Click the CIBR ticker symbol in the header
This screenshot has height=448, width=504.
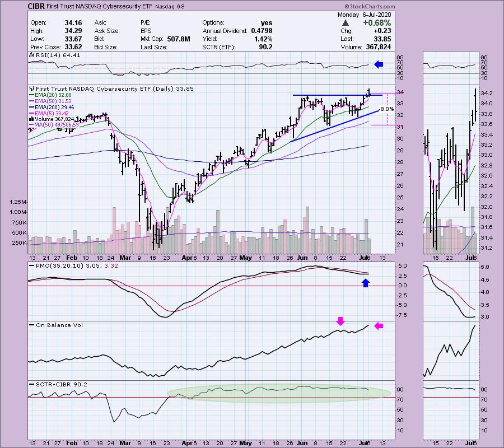pos(36,6)
